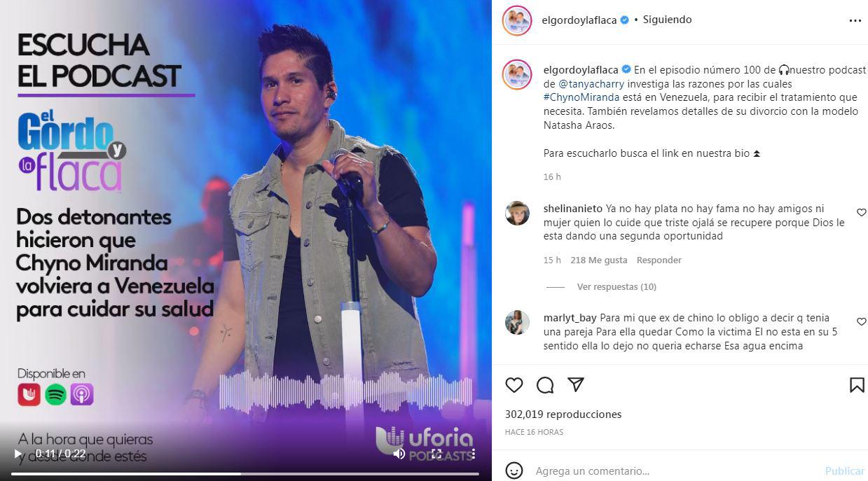Open the comment bubble icon
The image size is (868, 481).
point(545,385)
